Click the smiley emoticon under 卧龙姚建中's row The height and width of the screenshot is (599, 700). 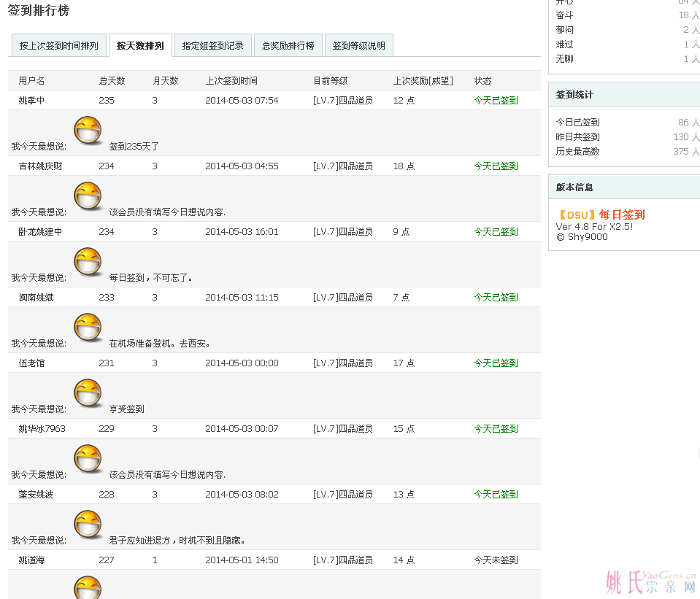click(88, 262)
